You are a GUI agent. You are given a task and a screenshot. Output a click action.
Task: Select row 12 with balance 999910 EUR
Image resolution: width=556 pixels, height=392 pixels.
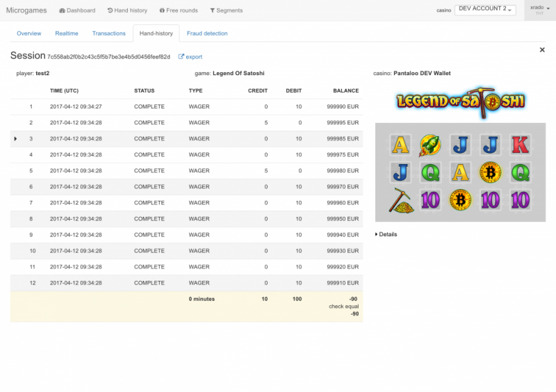coord(186,283)
